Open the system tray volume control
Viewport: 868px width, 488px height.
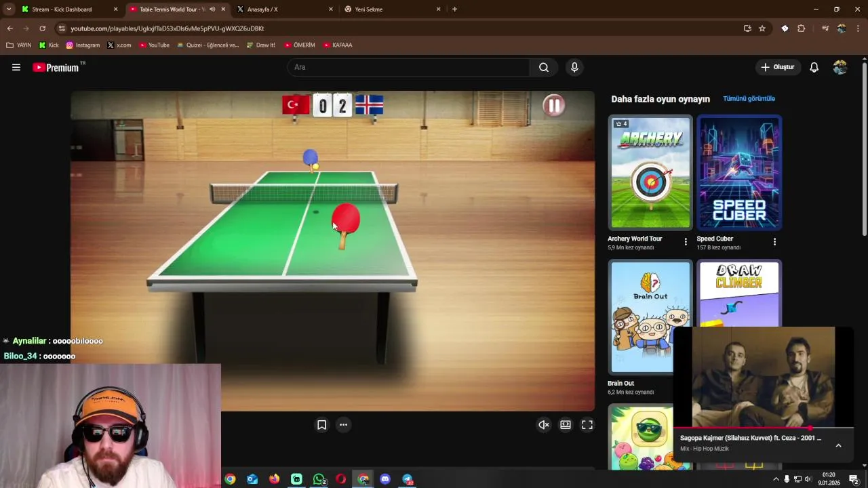coord(808,479)
